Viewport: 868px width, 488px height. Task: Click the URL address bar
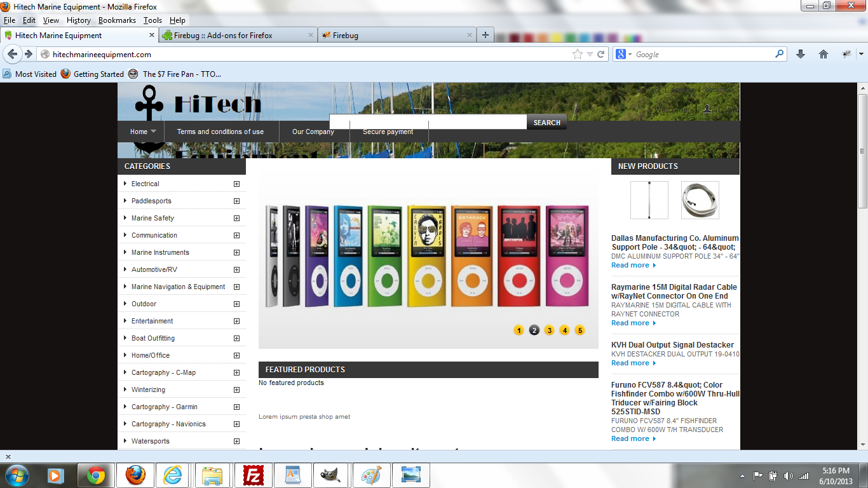point(311,55)
